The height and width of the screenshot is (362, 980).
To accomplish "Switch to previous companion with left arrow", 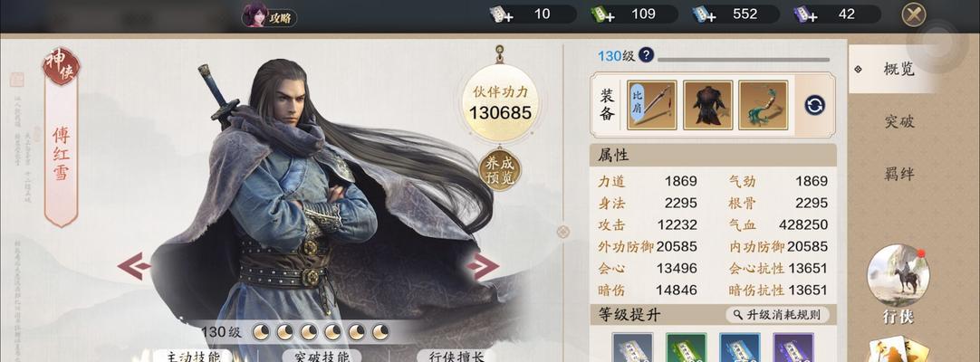I will tap(134, 266).
